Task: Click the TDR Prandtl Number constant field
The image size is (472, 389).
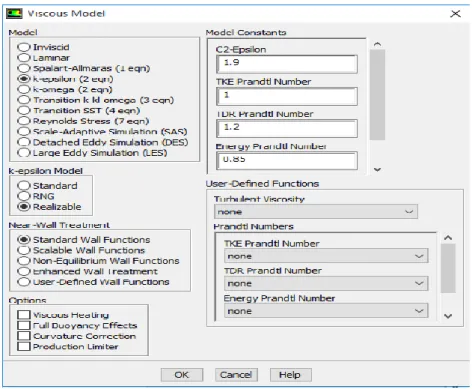Action: pyautogui.click(x=287, y=128)
